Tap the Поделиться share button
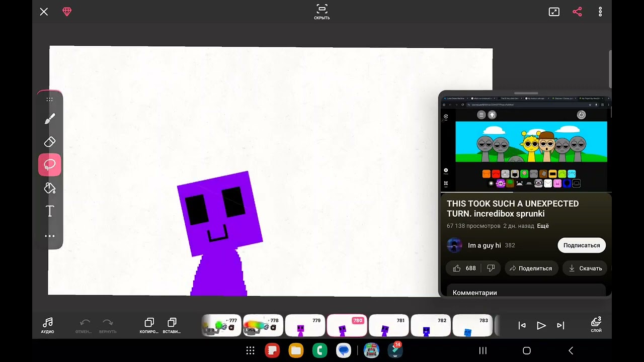 531,268
